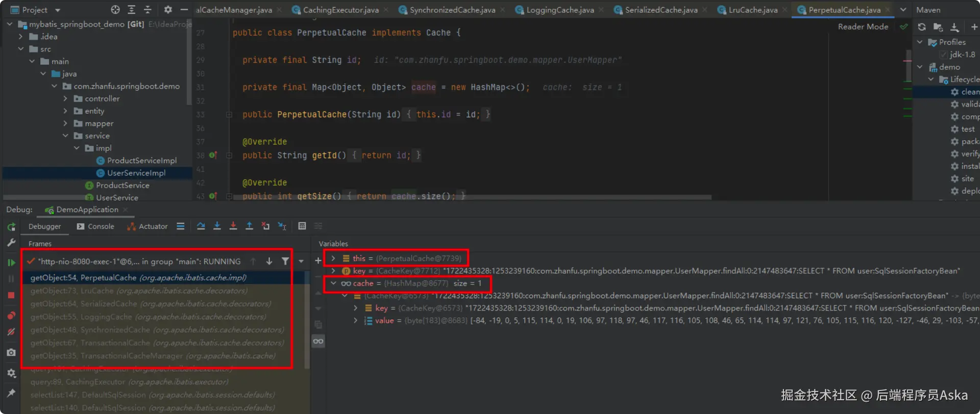The width and height of the screenshot is (980, 414).
Task: Toggle the jdk-1.8 profile checkbox
Action: [x=943, y=55]
